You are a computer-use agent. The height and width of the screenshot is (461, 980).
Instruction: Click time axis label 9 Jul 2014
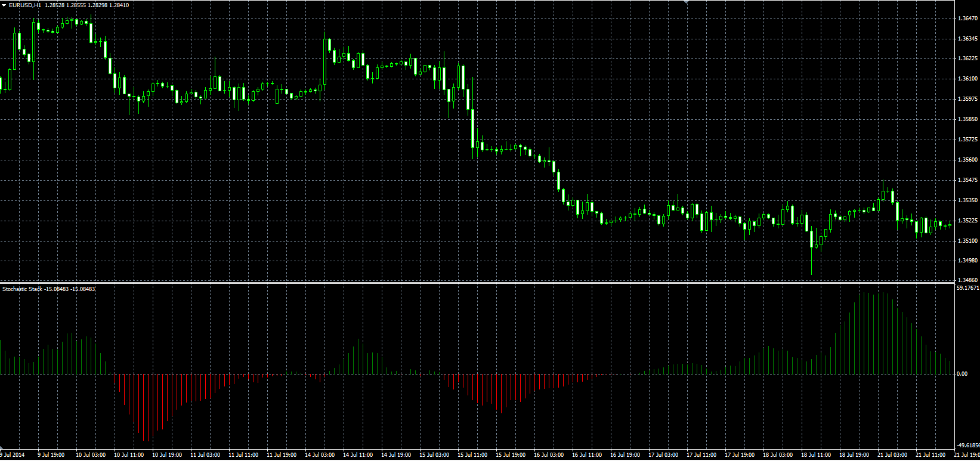point(13,455)
